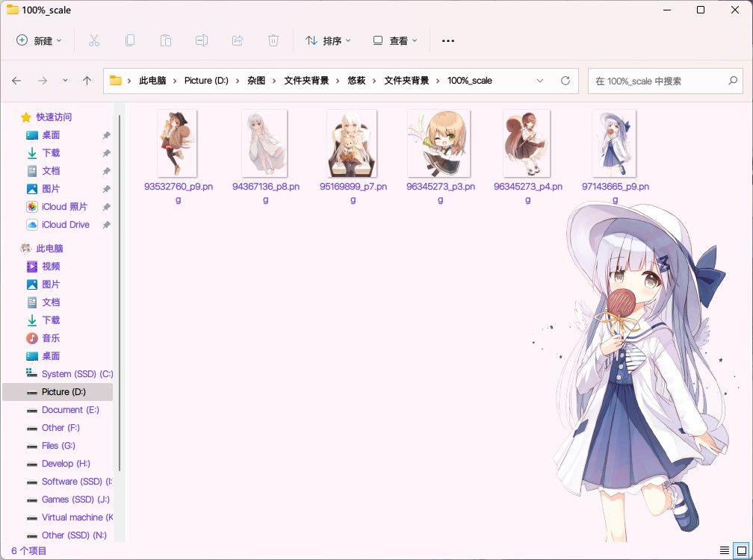Click the Copy icon in toolbar
The height and width of the screenshot is (560, 753).
coord(130,41)
